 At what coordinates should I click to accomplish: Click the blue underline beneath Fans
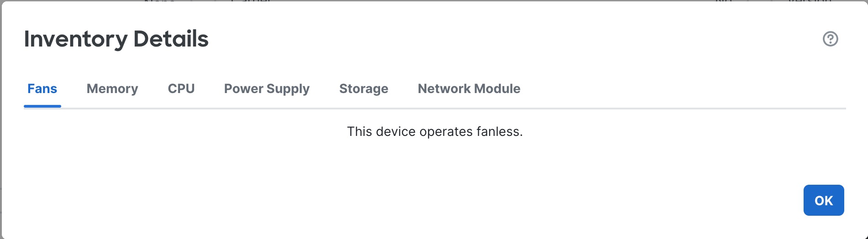click(x=42, y=106)
